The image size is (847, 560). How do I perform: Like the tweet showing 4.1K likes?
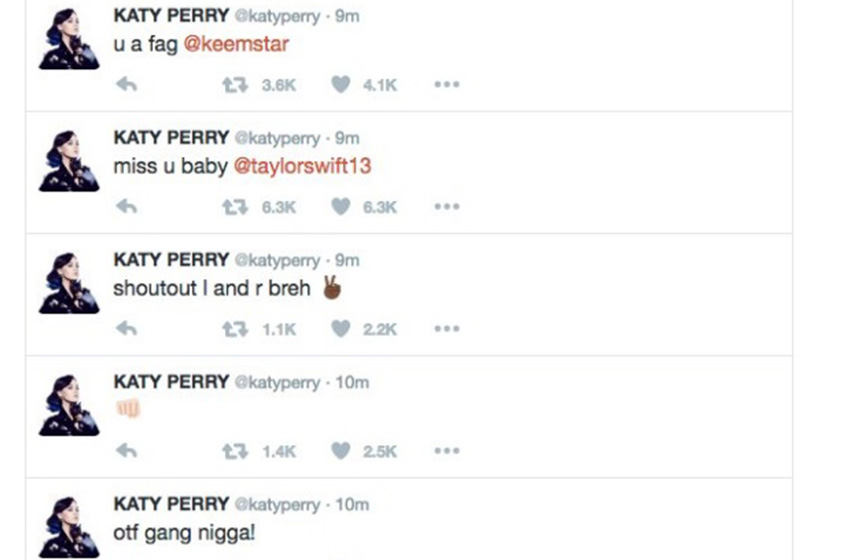[341, 85]
